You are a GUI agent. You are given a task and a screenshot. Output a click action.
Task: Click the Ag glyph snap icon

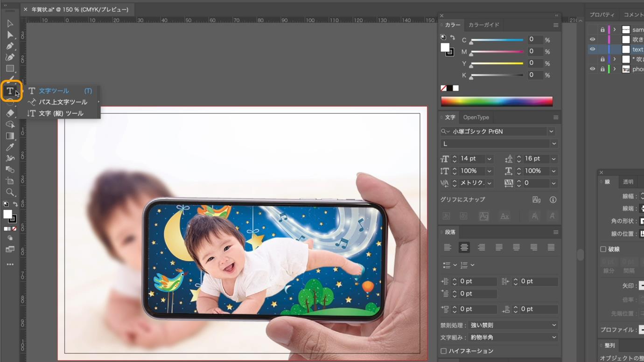[x=537, y=200]
